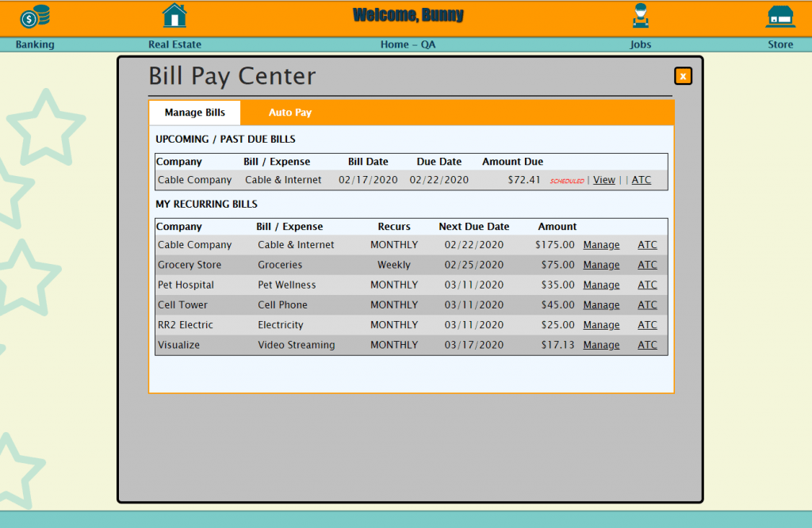
Task: Navigate to Home – QA
Action: (408, 44)
